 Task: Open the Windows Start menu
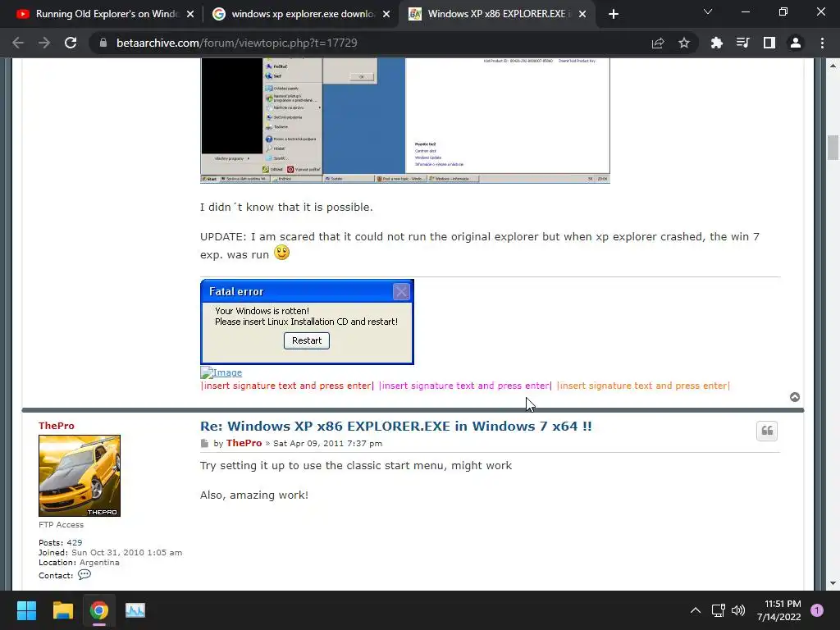pos(26,610)
